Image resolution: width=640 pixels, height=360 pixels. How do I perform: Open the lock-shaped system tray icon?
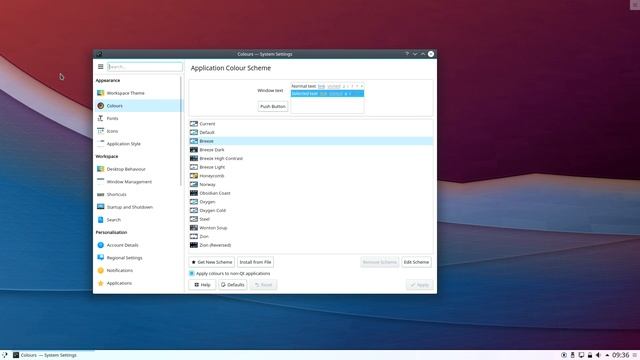590,355
